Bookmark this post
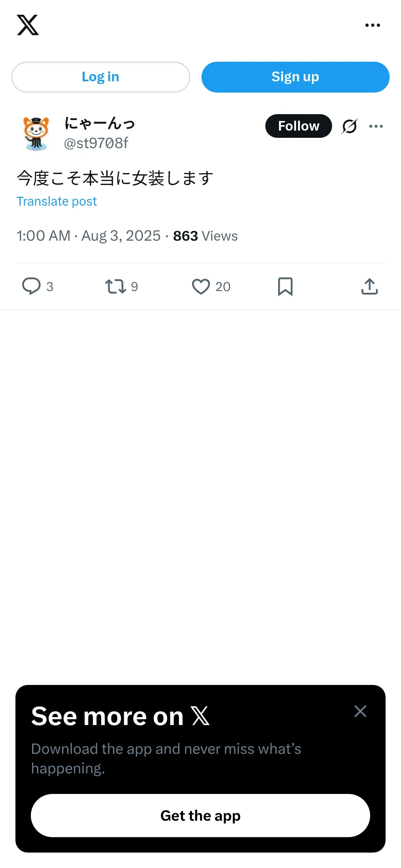401x868 pixels. click(285, 286)
